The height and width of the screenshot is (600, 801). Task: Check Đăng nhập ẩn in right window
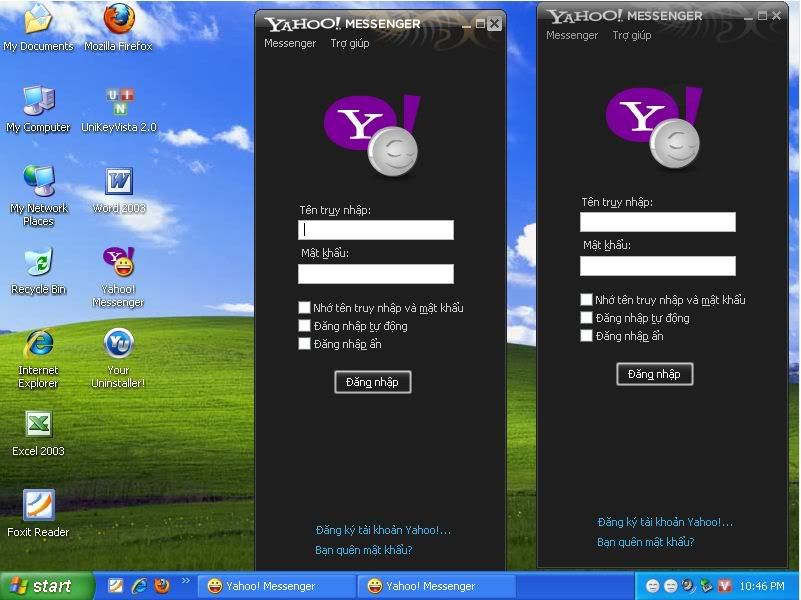[x=586, y=335]
